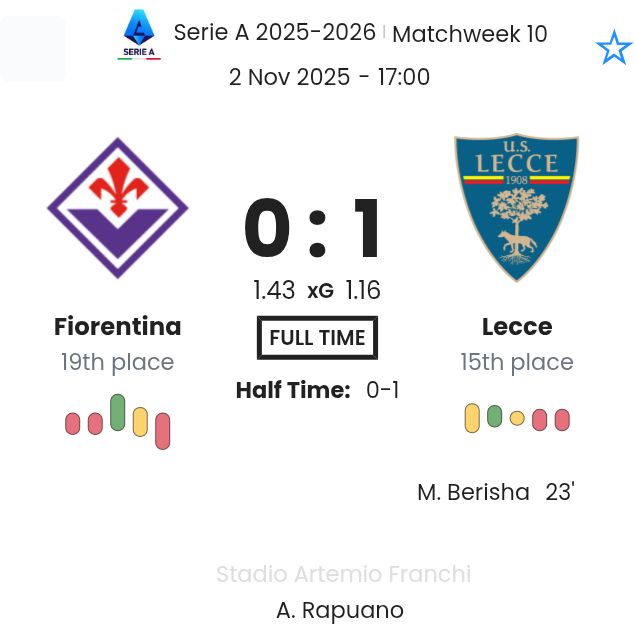Click the favorite star icon

(613, 48)
